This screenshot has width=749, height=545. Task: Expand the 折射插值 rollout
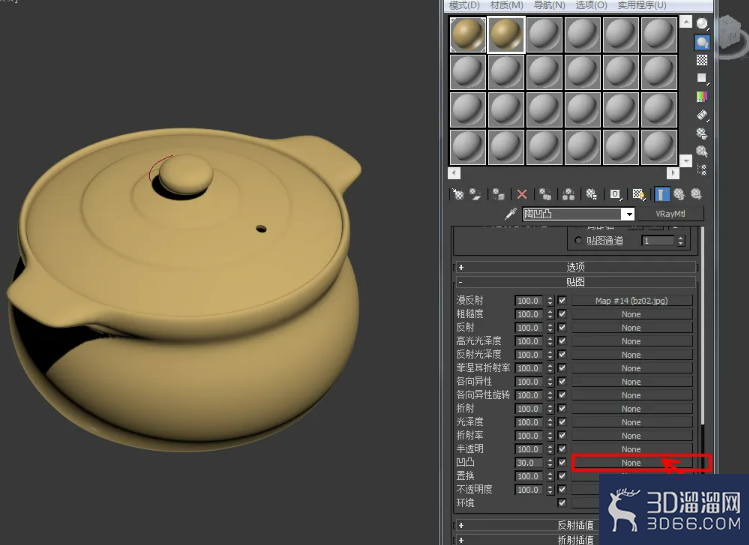pyautogui.click(x=525, y=540)
